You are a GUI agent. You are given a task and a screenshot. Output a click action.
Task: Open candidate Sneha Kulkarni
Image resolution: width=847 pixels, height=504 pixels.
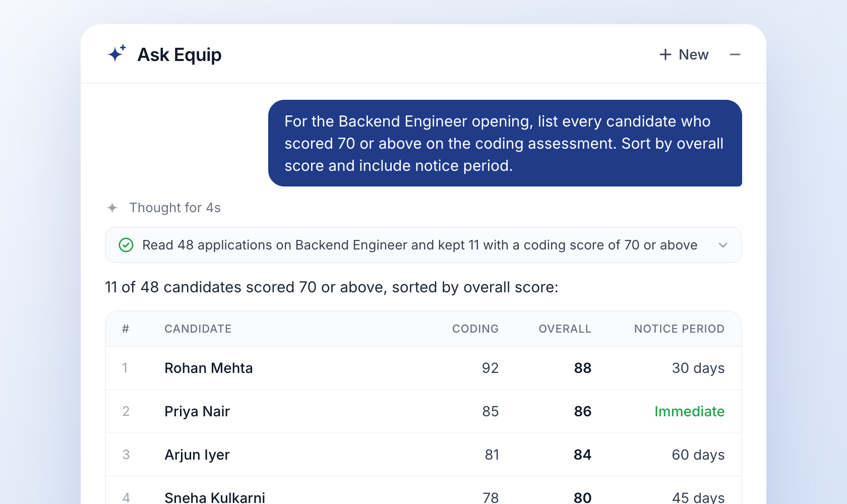[x=215, y=497]
